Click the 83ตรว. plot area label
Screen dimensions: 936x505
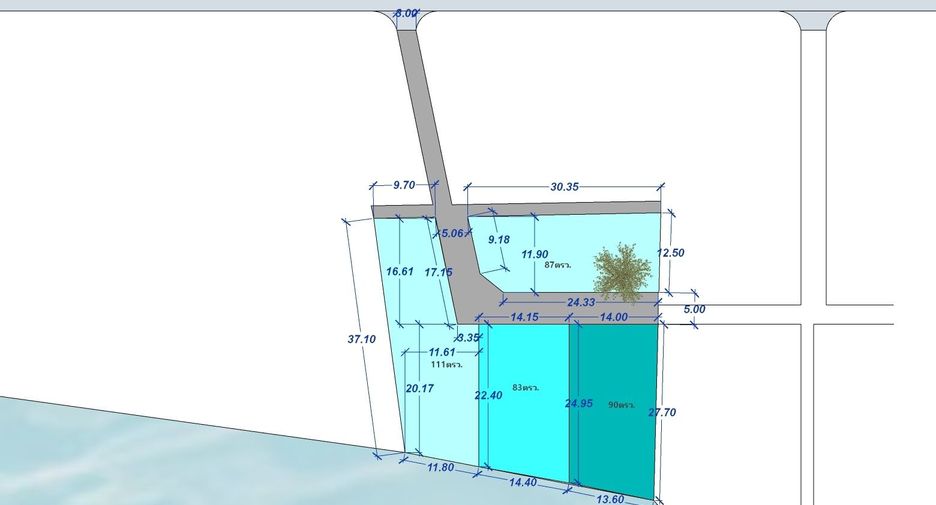pyautogui.click(x=525, y=387)
